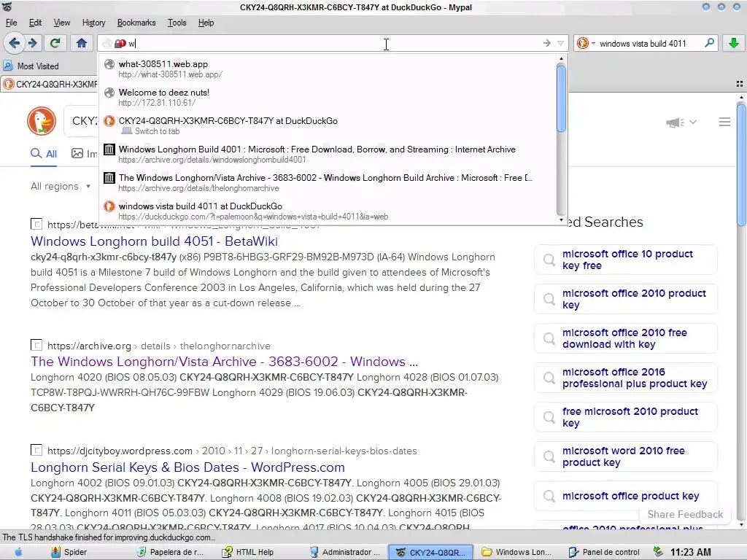747x560 pixels.
Task: Click the DuckDuckGo duck logo
Action: point(42,121)
